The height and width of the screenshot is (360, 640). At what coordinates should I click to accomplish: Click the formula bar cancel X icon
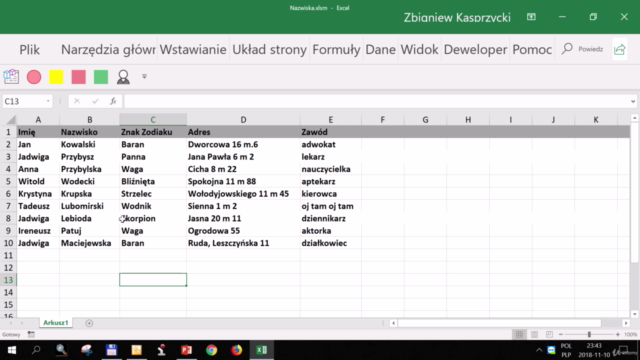coord(77,101)
